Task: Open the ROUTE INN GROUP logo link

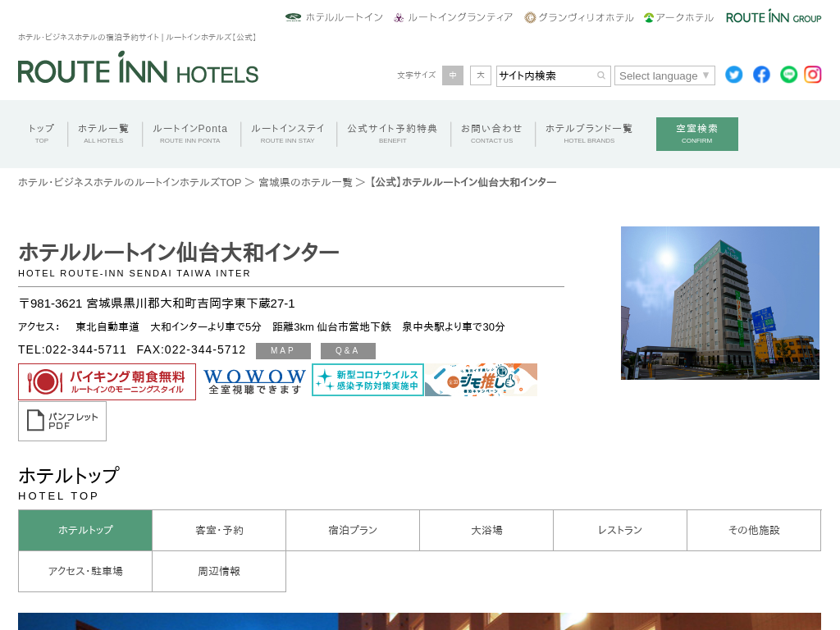Action: [x=774, y=17]
